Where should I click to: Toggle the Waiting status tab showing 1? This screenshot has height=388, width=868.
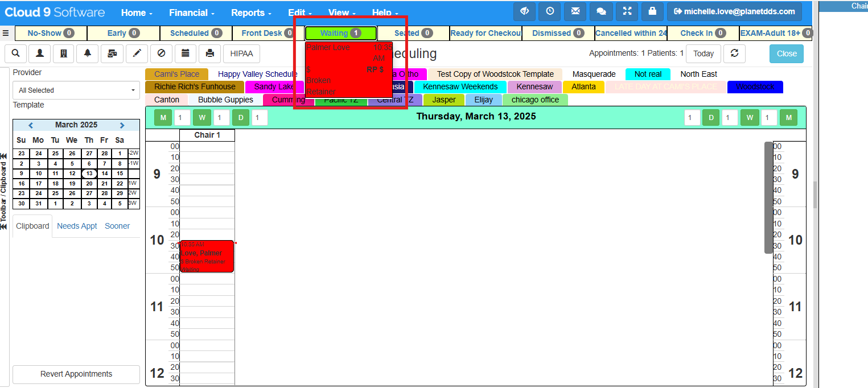340,33
